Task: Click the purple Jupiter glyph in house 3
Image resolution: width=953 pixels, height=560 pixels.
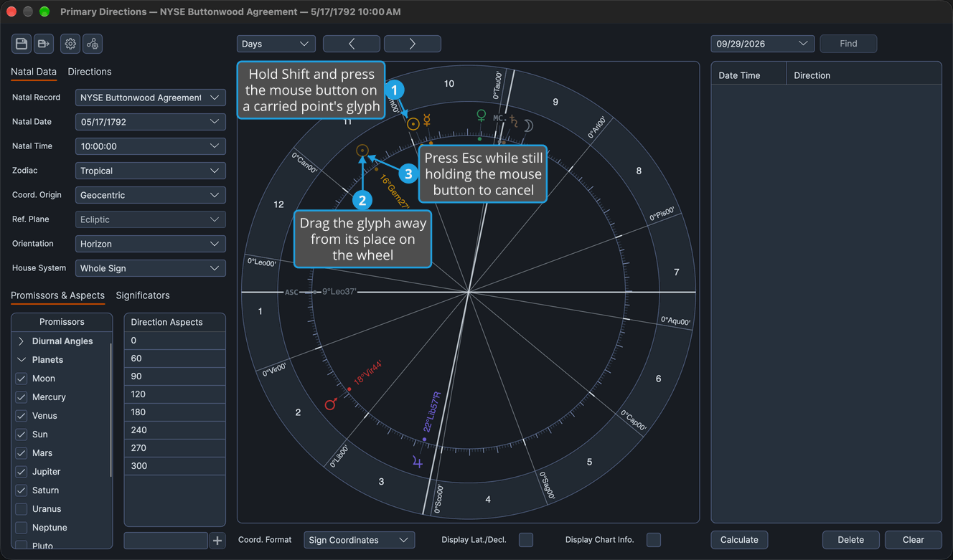Action: point(418,462)
